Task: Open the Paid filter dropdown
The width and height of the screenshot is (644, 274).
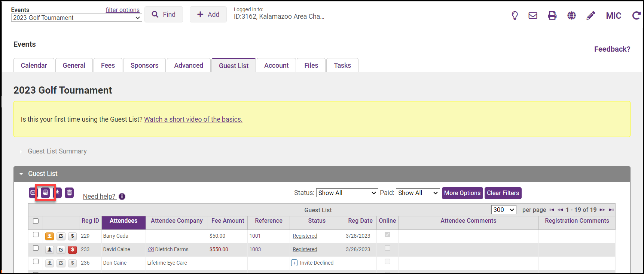Action: 418,193
